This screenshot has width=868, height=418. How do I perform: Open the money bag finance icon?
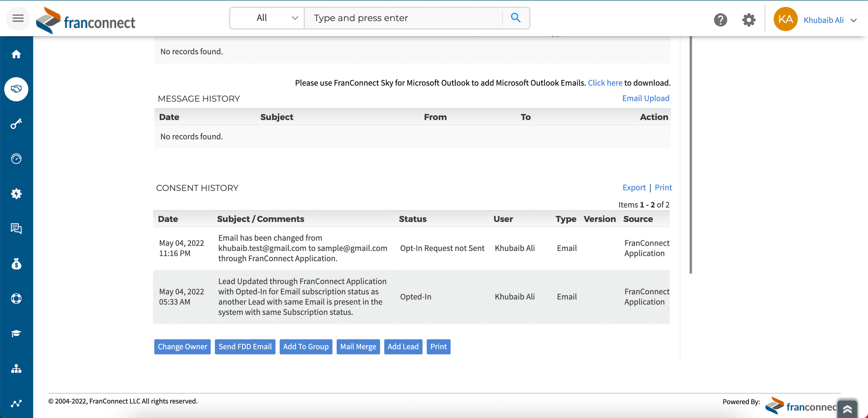click(x=16, y=264)
